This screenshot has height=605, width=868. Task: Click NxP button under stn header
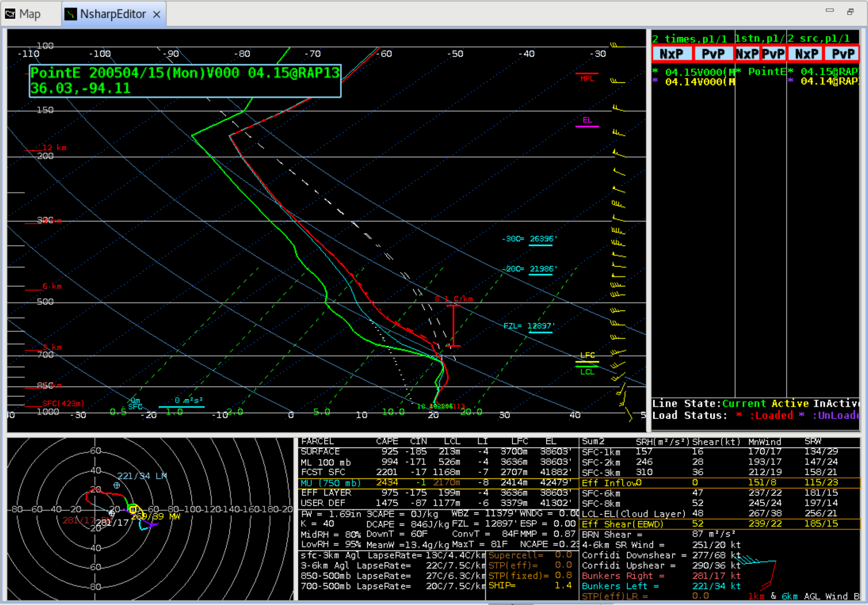[747, 54]
